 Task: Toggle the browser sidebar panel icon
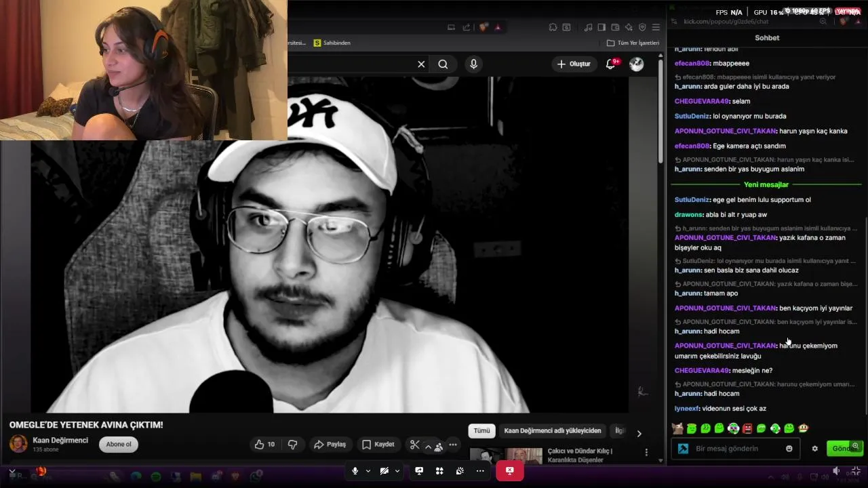pyautogui.click(x=601, y=27)
